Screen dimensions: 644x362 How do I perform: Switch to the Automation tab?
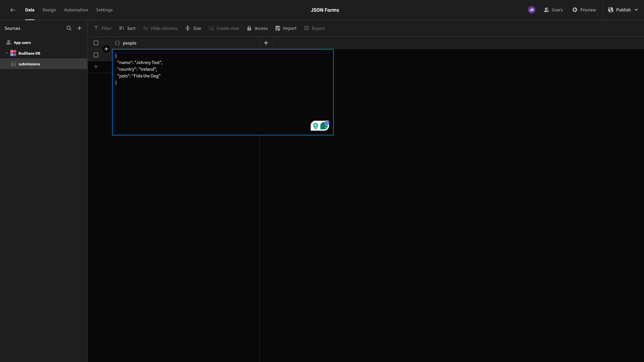click(x=76, y=10)
